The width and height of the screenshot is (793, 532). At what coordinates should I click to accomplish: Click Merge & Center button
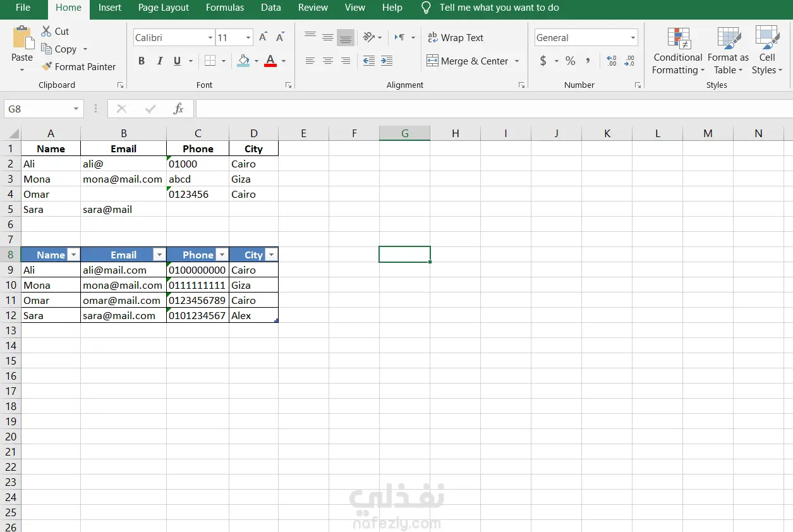(468, 61)
